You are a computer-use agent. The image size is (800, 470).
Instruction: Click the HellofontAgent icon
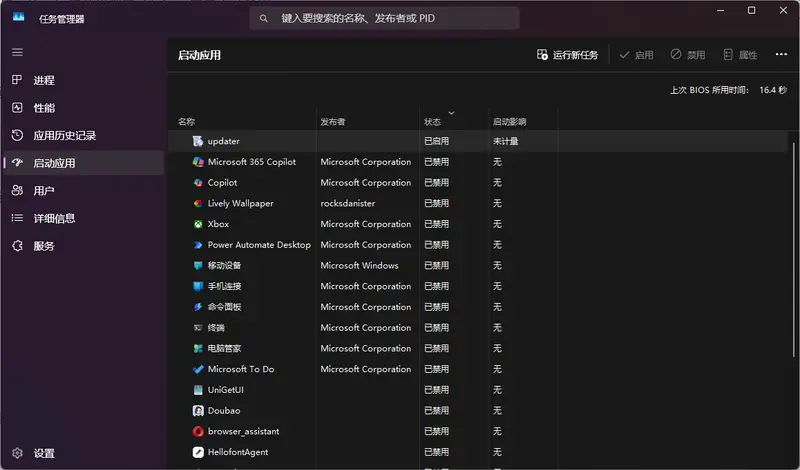click(x=198, y=452)
